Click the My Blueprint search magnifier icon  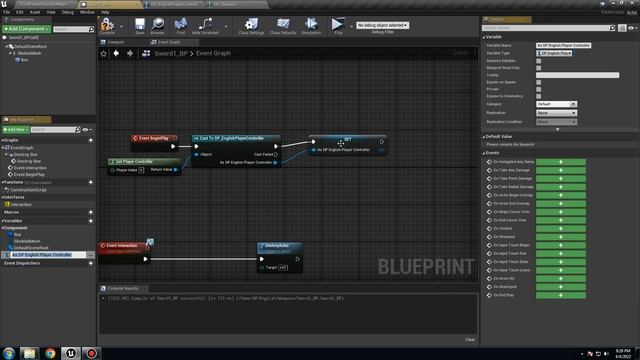point(78,130)
